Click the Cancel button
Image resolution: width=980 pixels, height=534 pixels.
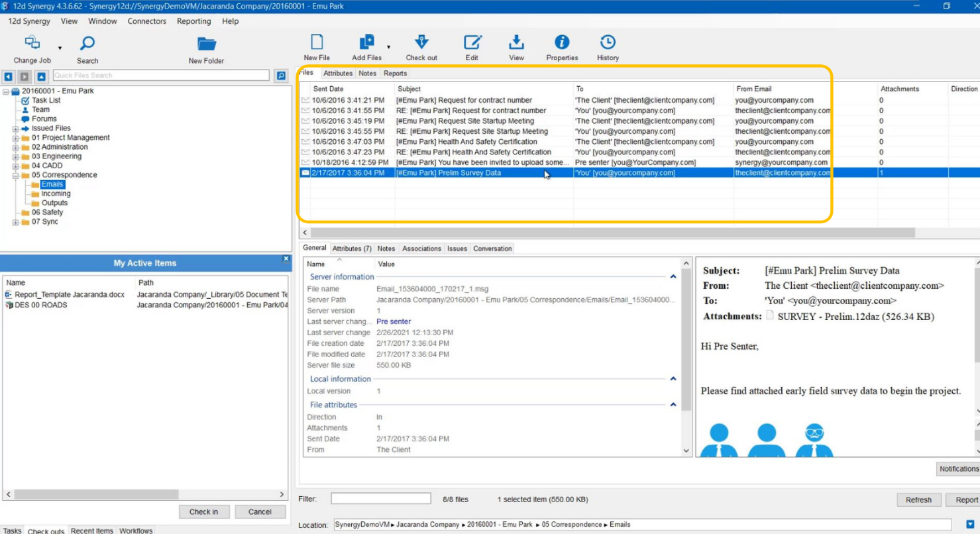260,511
